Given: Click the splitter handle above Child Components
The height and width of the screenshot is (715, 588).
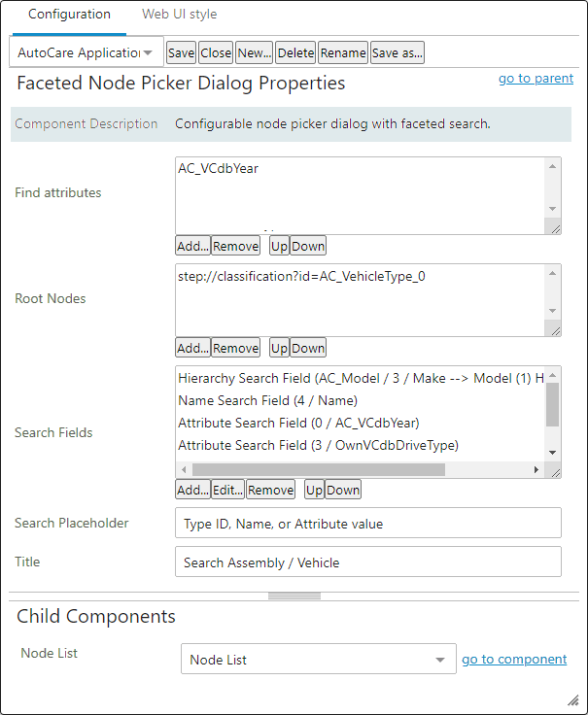Looking at the screenshot, I should (294, 596).
